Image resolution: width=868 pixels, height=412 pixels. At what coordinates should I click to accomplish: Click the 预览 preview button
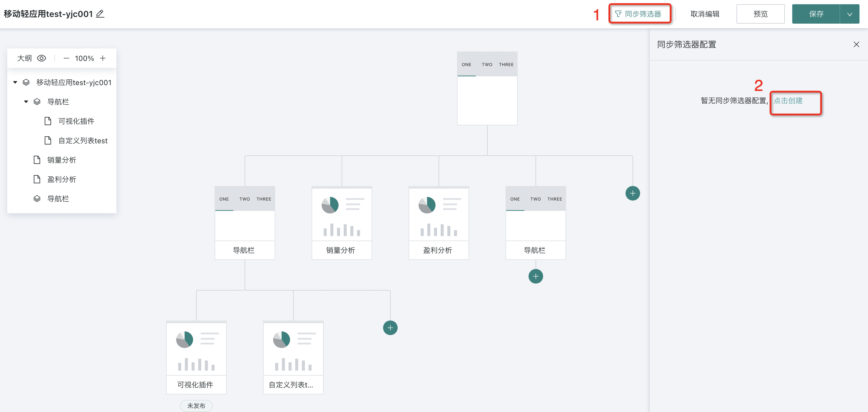760,14
